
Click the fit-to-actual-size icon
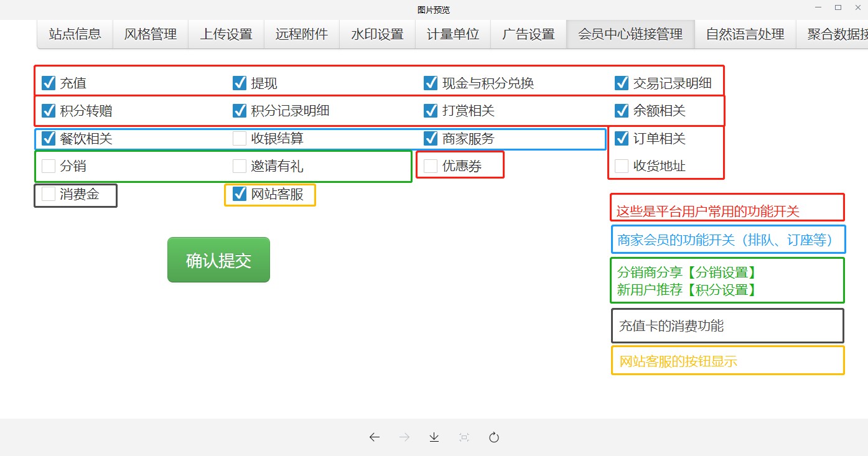point(464,437)
